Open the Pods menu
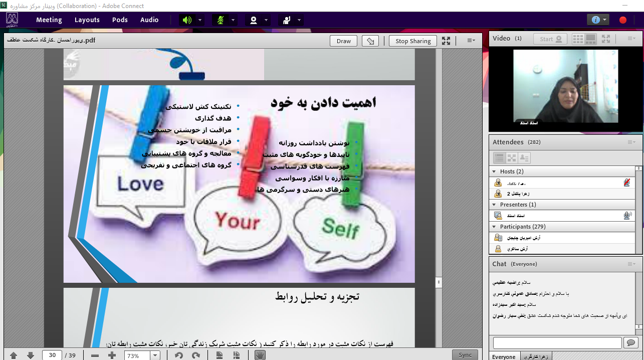 click(120, 20)
